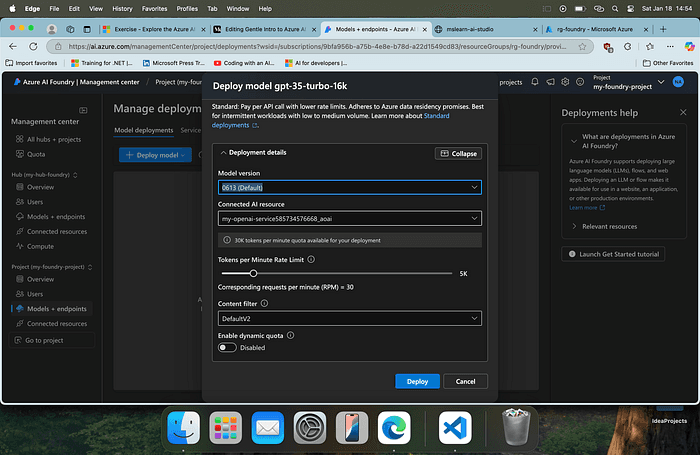Toggle the Enable dynamic quota switch
The image size is (700, 455).
coord(227,347)
